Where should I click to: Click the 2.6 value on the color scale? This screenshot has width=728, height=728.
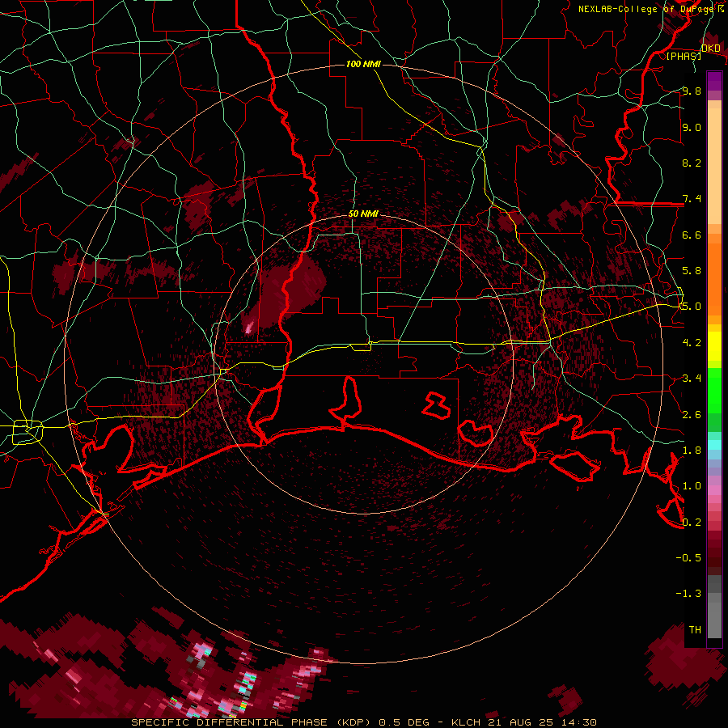[692, 415]
